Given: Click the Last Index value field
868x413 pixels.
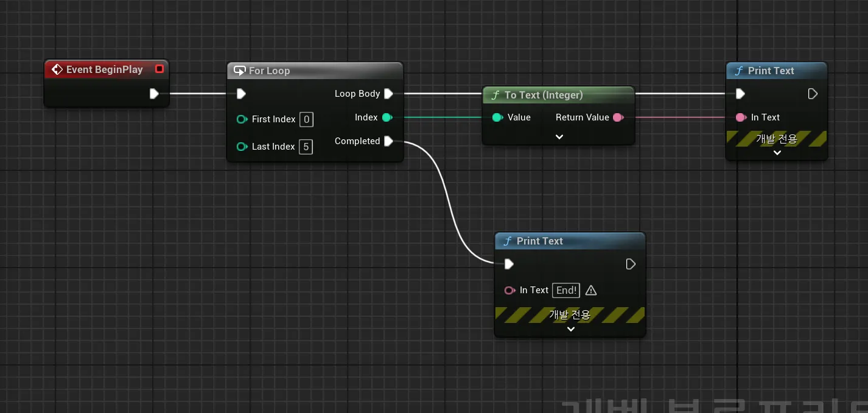Looking at the screenshot, I should tap(306, 147).
